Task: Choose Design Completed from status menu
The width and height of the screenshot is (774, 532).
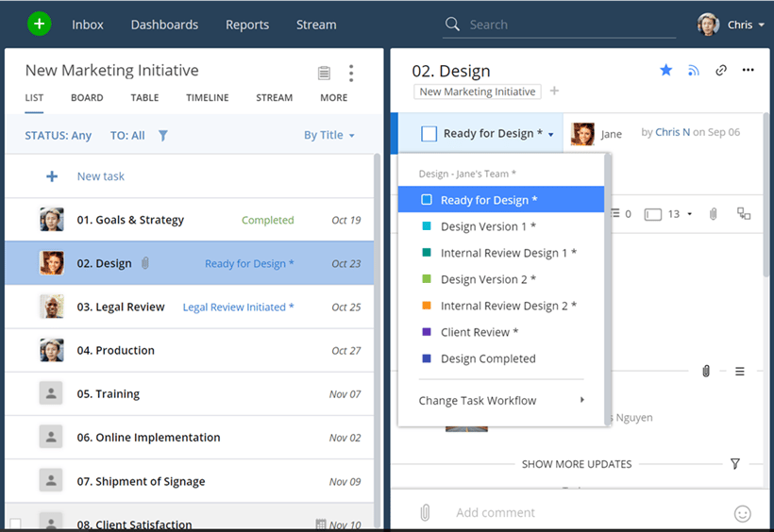Action: pyautogui.click(x=487, y=358)
